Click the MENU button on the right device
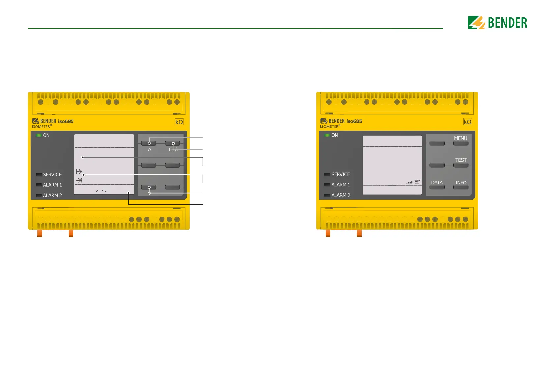 coord(461,143)
